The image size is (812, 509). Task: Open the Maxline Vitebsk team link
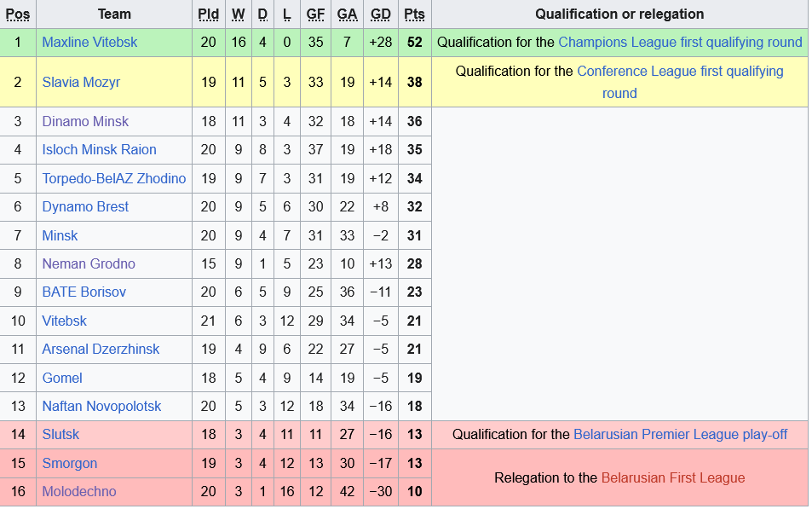(89, 42)
